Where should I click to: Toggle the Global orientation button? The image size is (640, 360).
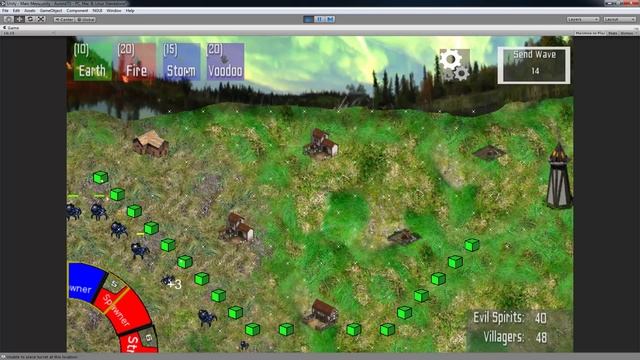86,19
